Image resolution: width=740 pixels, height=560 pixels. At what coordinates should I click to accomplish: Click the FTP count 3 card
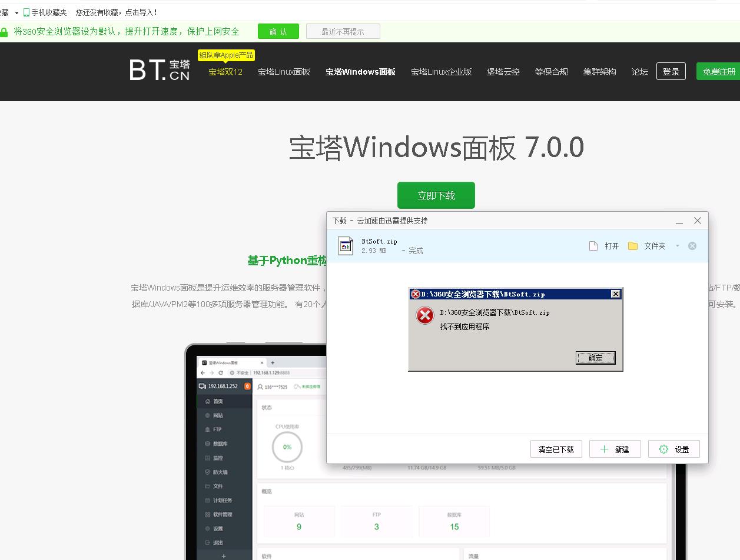click(377, 521)
